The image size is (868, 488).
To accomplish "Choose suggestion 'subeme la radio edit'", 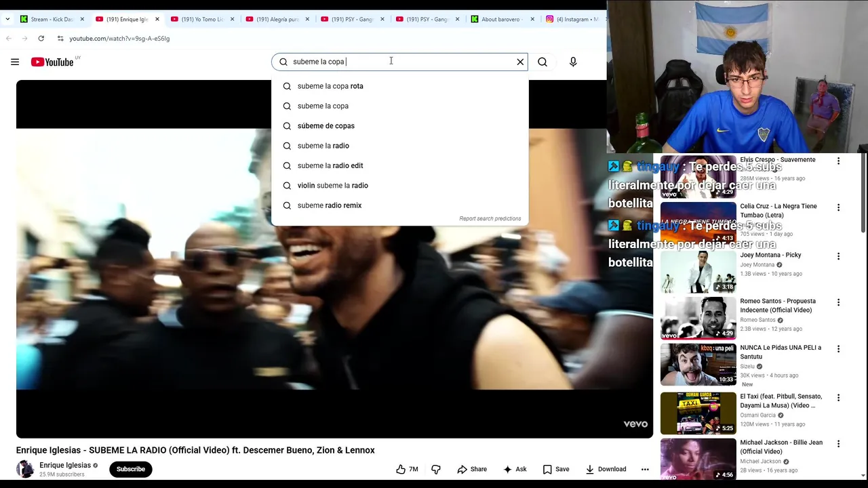I will click(x=399, y=165).
